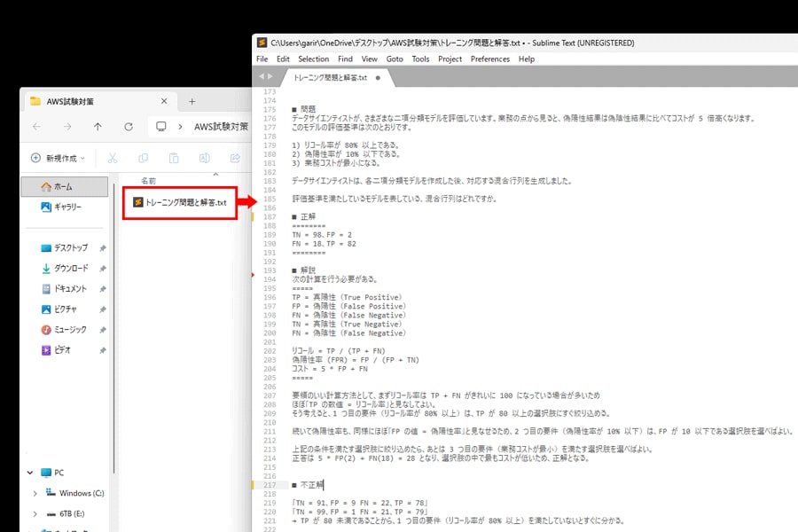Viewport: 798px width, 532px height.
Task: Expand the 6TB (E:) drive node
Action: coord(35,513)
